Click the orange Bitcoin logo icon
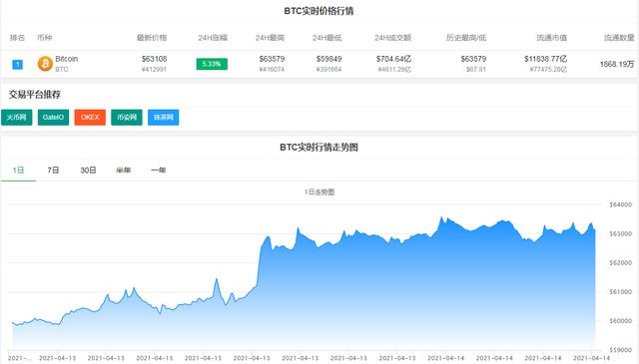The height and width of the screenshot is (364, 639). tap(45, 64)
